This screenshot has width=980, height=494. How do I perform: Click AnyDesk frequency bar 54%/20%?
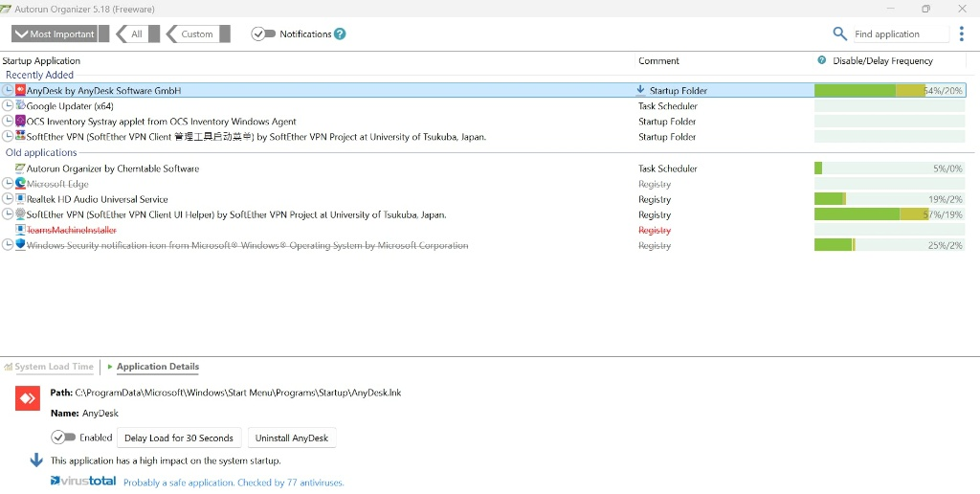[889, 91]
